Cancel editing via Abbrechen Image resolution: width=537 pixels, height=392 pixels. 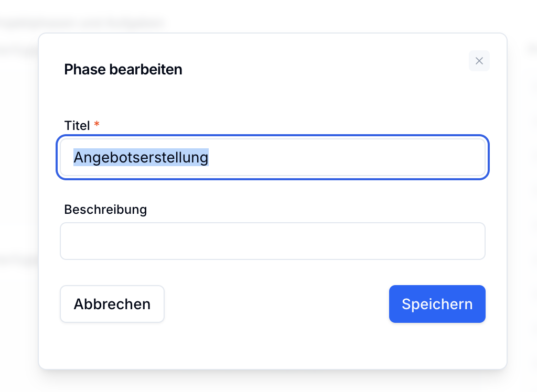click(112, 304)
